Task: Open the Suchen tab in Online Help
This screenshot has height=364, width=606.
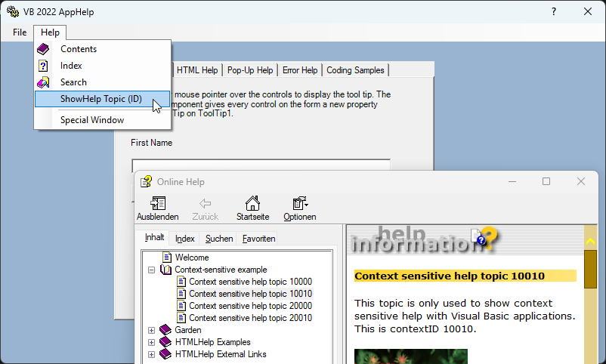Action: pyautogui.click(x=219, y=239)
